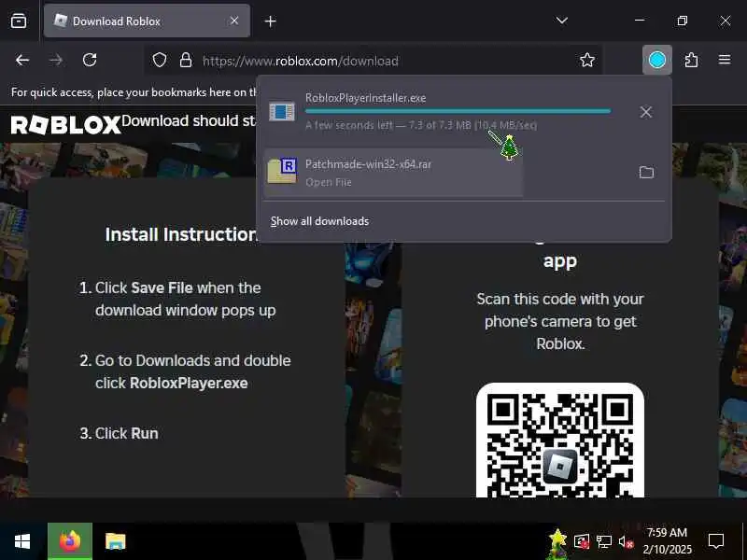
Task: Open the Firefox hamburger menu
Action: coord(725,60)
